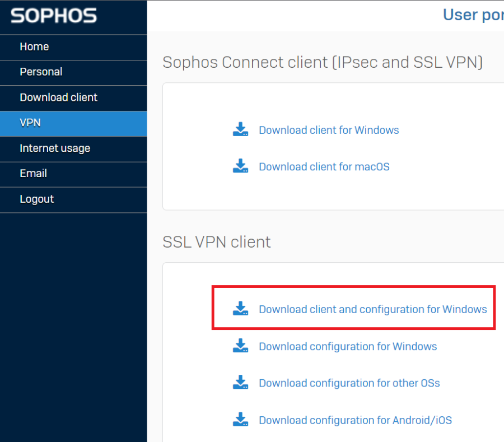The width and height of the screenshot is (504, 442).
Task: Download configuration for Android/iOS
Action: (x=356, y=420)
